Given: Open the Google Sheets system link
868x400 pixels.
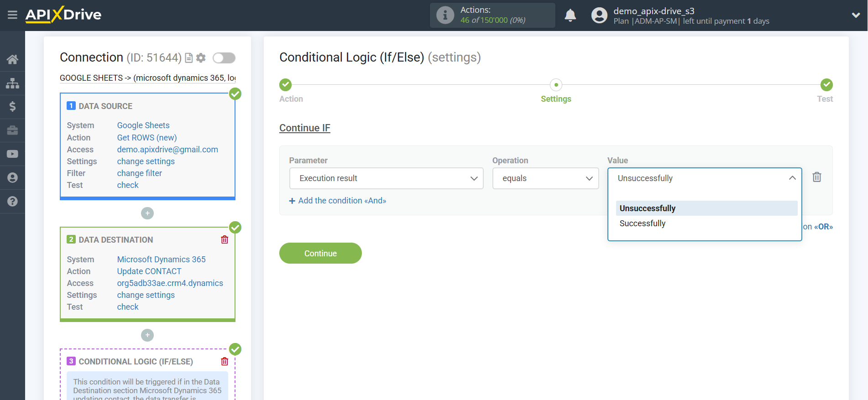Looking at the screenshot, I should click(143, 125).
